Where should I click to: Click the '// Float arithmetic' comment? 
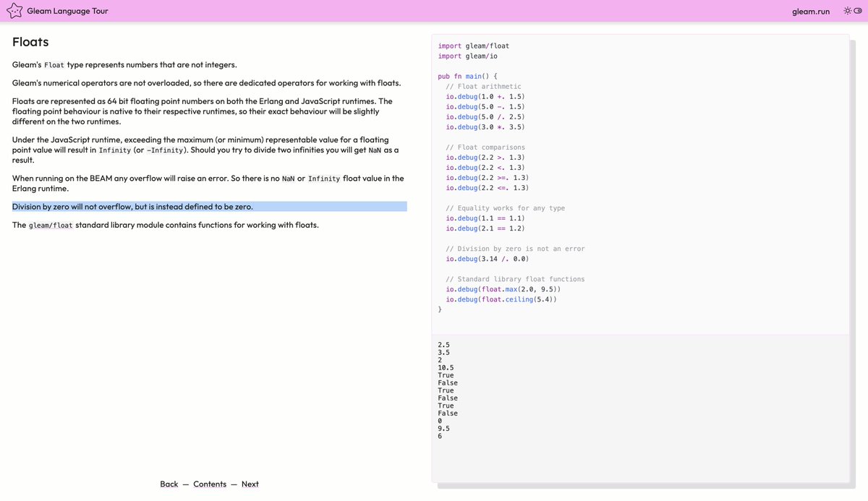tap(483, 87)
